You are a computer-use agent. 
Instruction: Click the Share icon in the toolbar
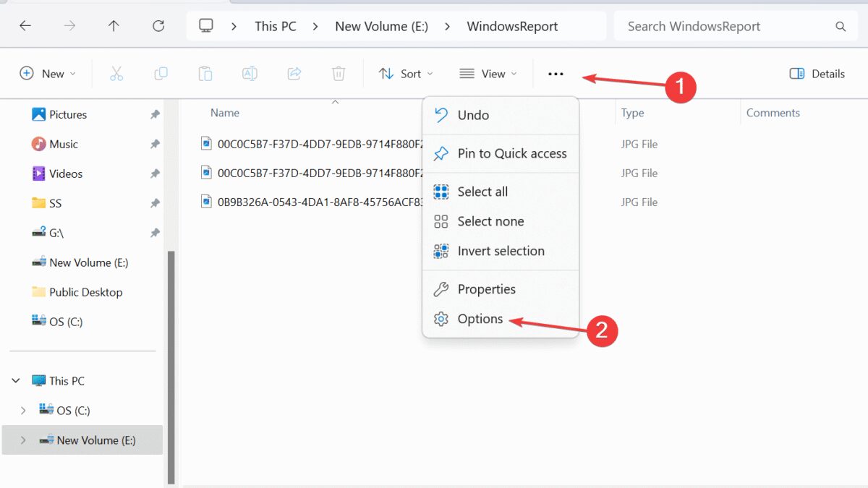(294, 73)
